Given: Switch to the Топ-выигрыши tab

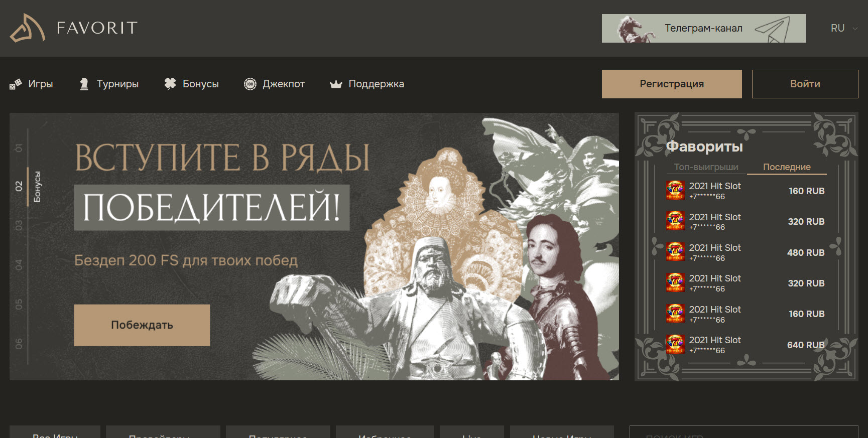Looking at the screenshot, I should coord(706,167).
